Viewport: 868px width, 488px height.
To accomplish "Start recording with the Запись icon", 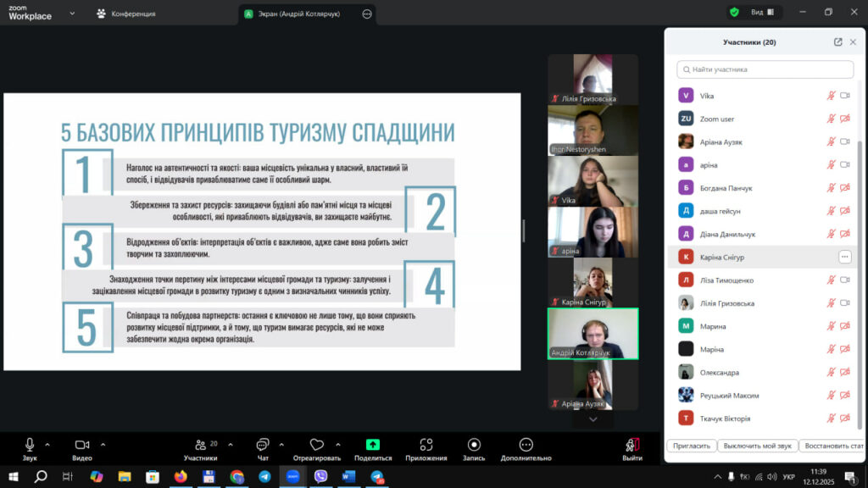I will (x=474, y=445).
